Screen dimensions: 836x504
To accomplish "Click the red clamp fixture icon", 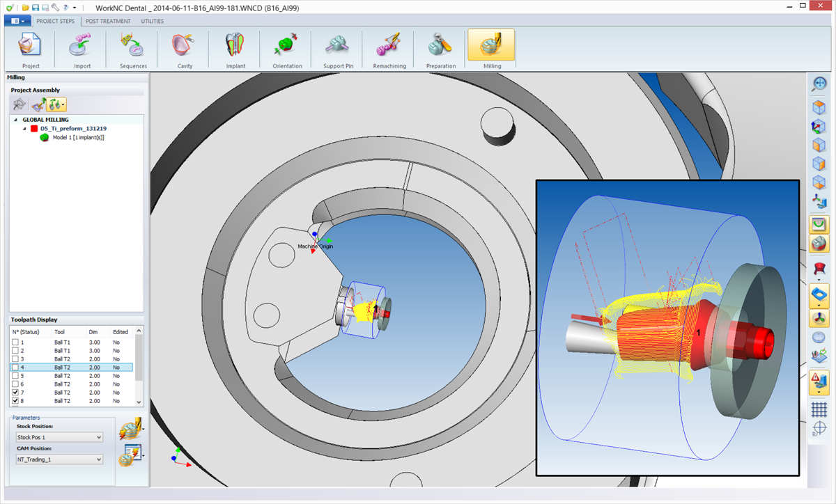I will pos(819,269).
